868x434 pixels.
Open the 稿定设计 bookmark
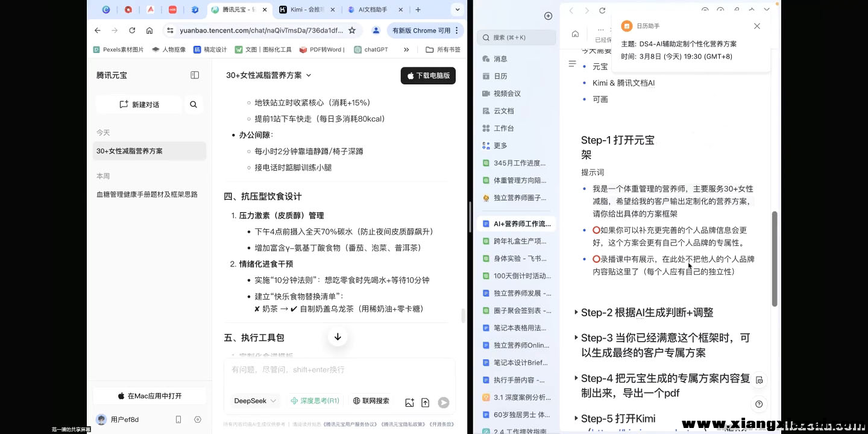tap(210, 49)
